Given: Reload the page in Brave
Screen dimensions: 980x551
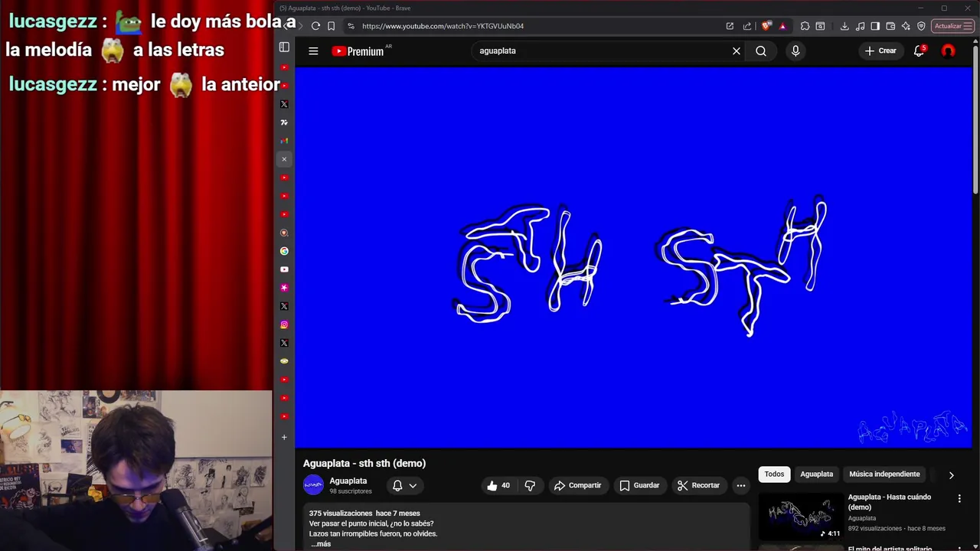Looking at the screenshot, I should pyautogui.click(x=315, y=26).
